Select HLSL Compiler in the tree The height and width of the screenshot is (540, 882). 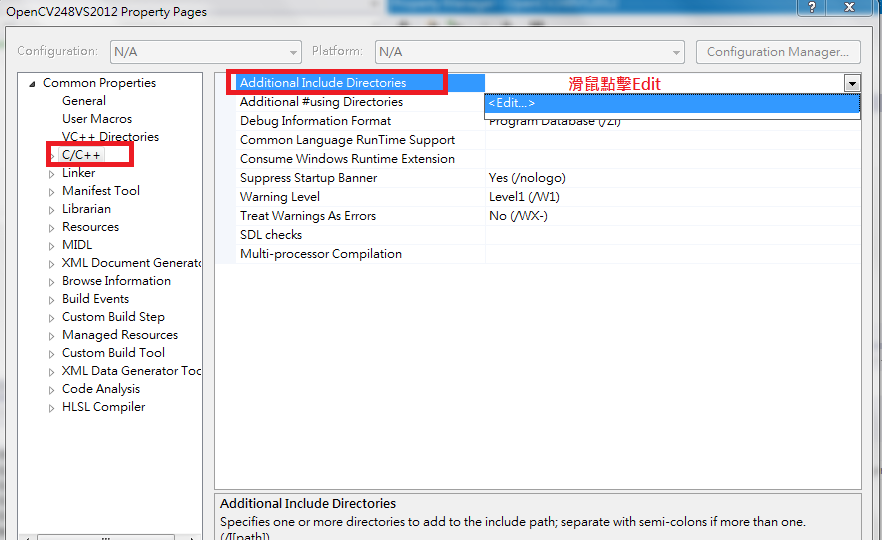point(104,407)
